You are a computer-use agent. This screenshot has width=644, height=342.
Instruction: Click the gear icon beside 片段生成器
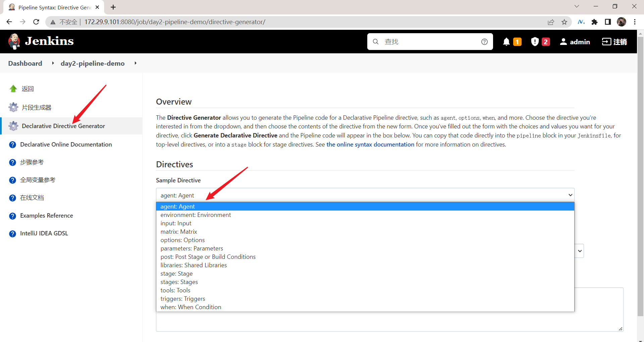point(13,107)
